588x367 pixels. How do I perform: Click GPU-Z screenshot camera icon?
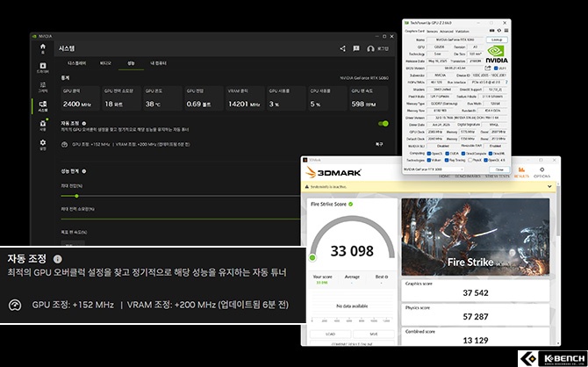(492, 31)
